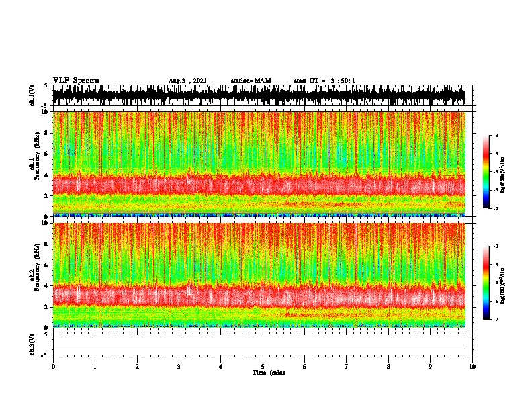Click the "0" tick on the time axis
The width and height of the screenshot is (532, 411).
coord(53,367)
